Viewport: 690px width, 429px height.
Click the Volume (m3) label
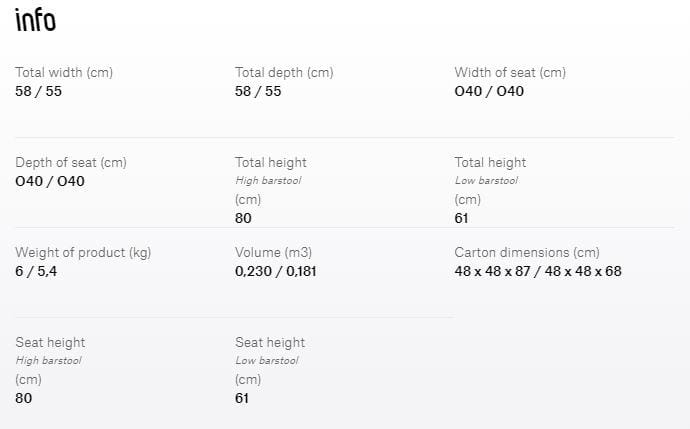pos(273,252)
